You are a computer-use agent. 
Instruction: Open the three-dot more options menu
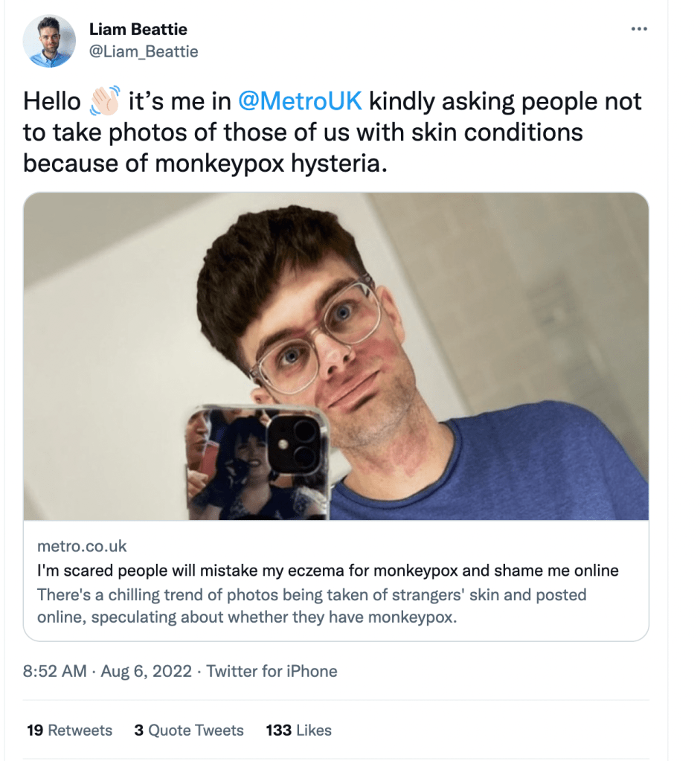click(639, 29)
